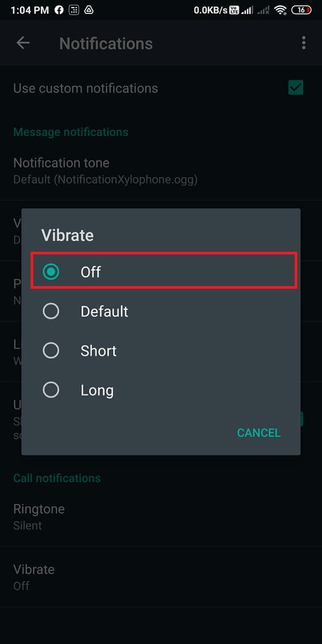Open the three-dot overflow menu
This screenshot has height=644, width=322.
click(304, 43)
